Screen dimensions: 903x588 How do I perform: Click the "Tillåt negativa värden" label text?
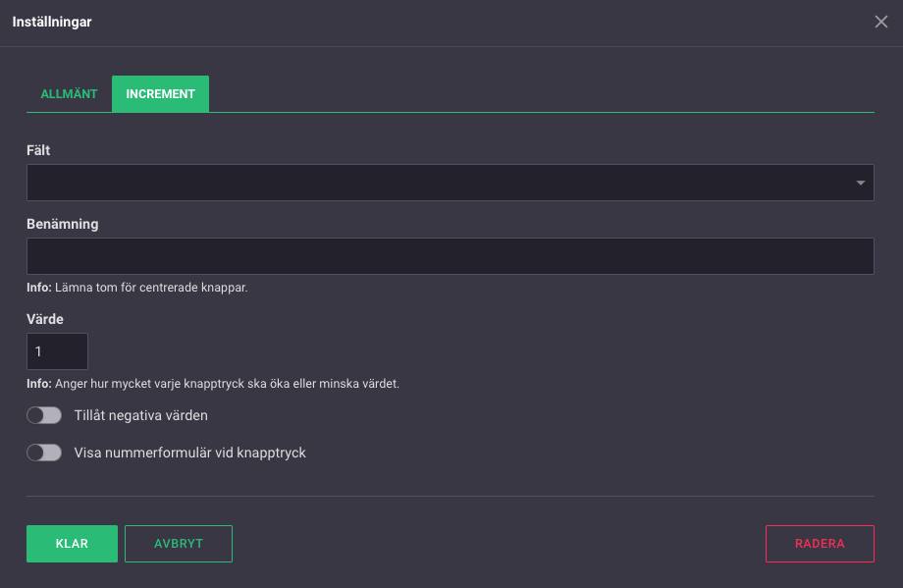click(x=141, y=415)
